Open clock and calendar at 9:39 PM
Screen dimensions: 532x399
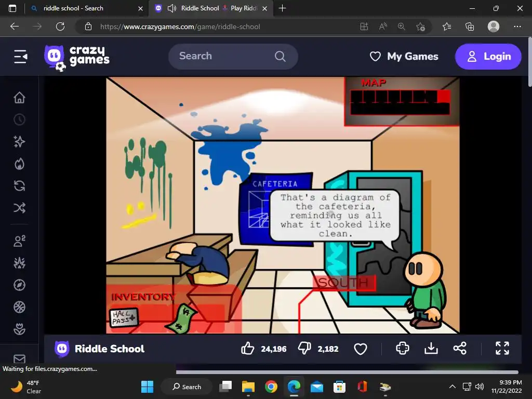pos(507,387)
